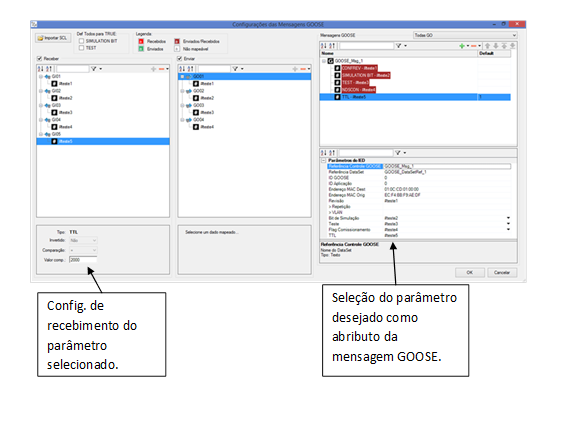This screenshot has height=425, width=571.
Task: Click move down arrow in Mensagens GOOSE toolbar
Action: (x=496, y=46)
